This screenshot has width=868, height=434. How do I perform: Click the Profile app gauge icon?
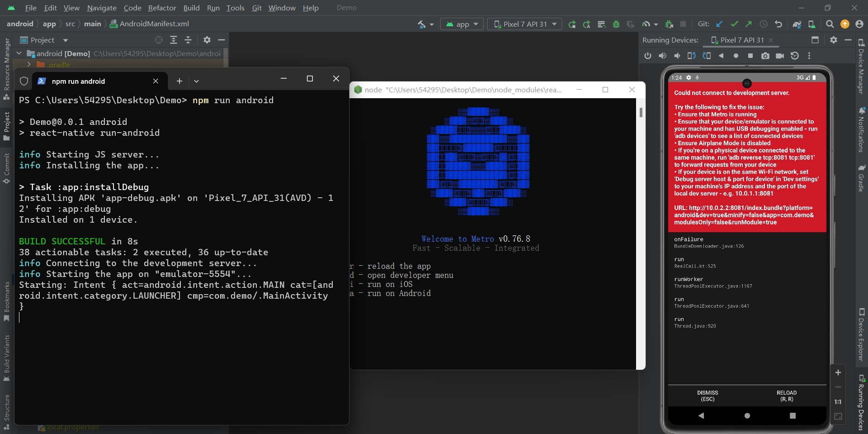click(x=646, y=24)
